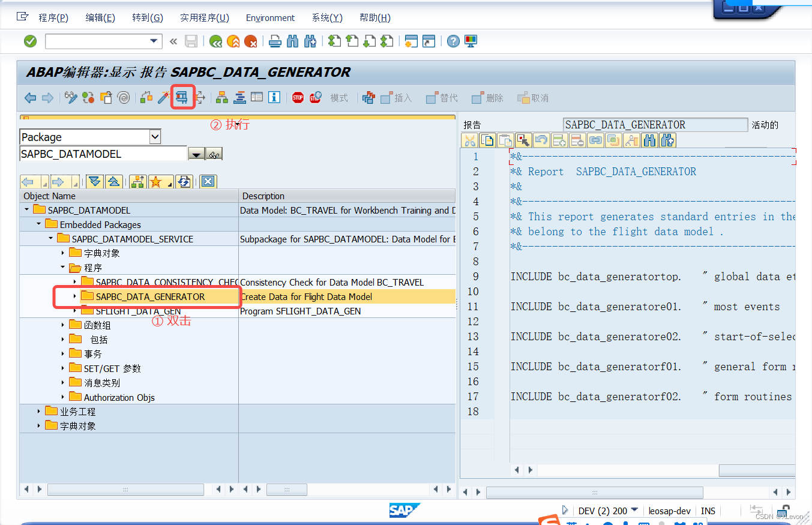
Task: Click the Copy icon in editor toolbar
Action: point(487,140)
